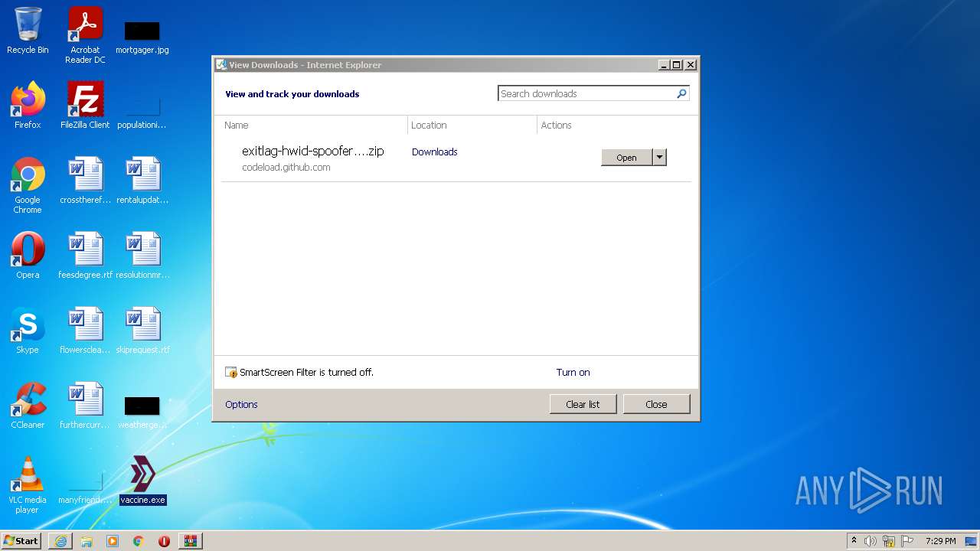This screenshot has width=980, height=551.
Task: Click the Clear list button
Action: point(583,404)
